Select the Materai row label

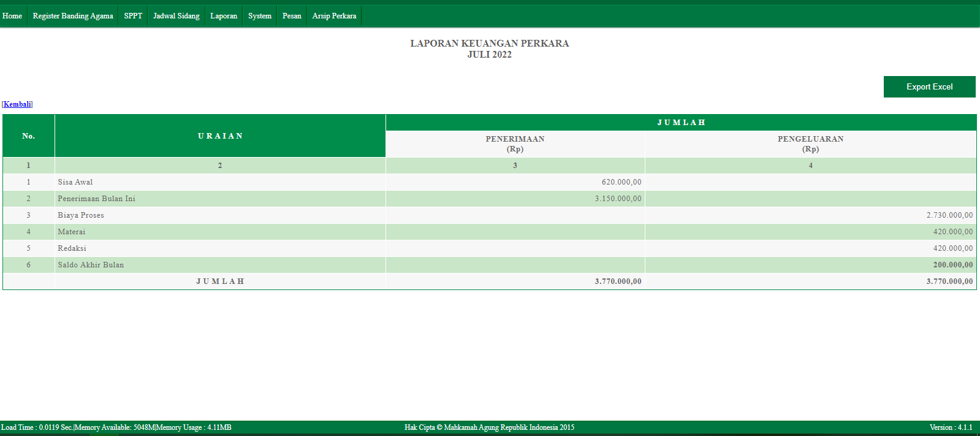[72, 232]
